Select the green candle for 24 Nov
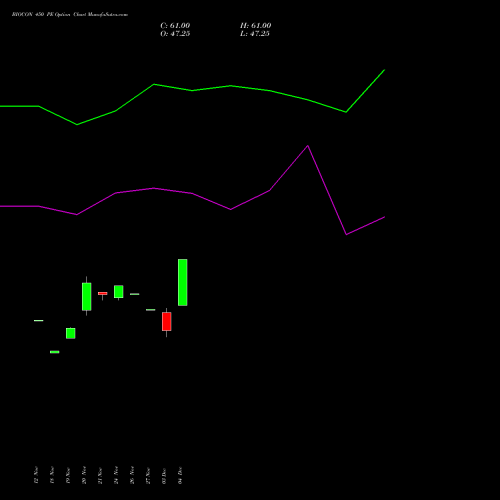 pyautogui.click(x=119, y=292)
